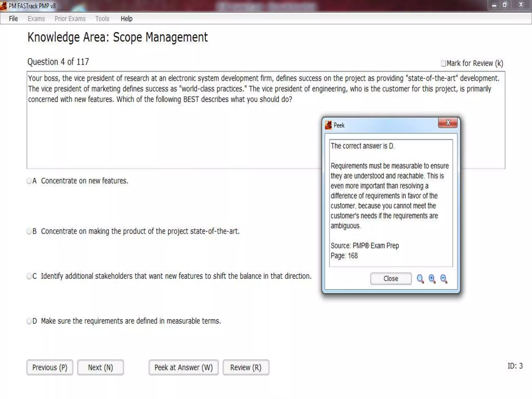Viewport: 532px width, 399px height.
Task: Click the magnifier reset zoom icon in Peek
Action: pos(420,279)
